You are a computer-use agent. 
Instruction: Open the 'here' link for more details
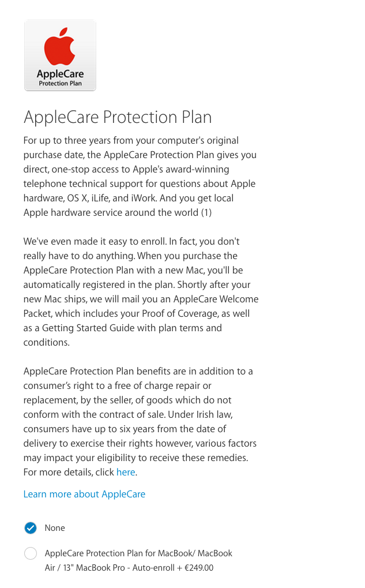[126, 472]
